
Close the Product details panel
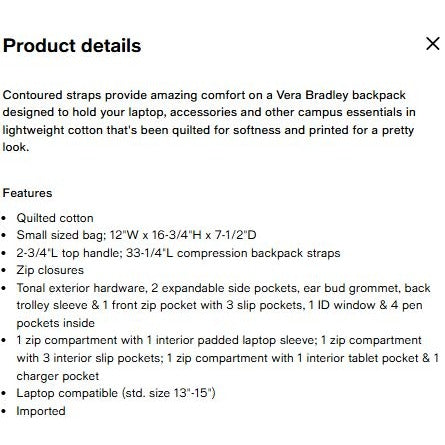pyautogui.click(x=433, y=44)
